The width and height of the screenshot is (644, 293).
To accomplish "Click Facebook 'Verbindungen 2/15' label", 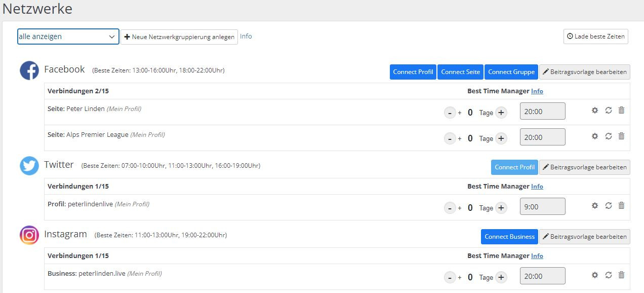I will [x=78, y=91].
